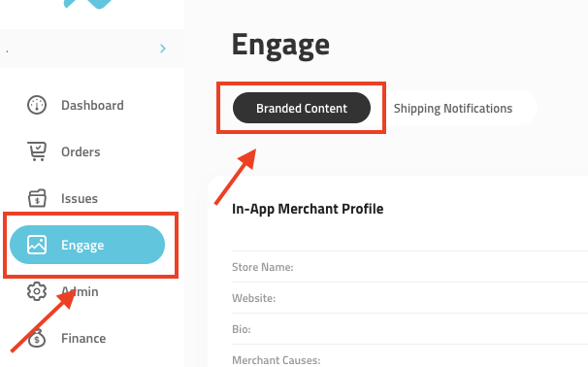
Task: Open the Dashboard page from sidebar
Action: pyautogui.click(x=92, y=105)
